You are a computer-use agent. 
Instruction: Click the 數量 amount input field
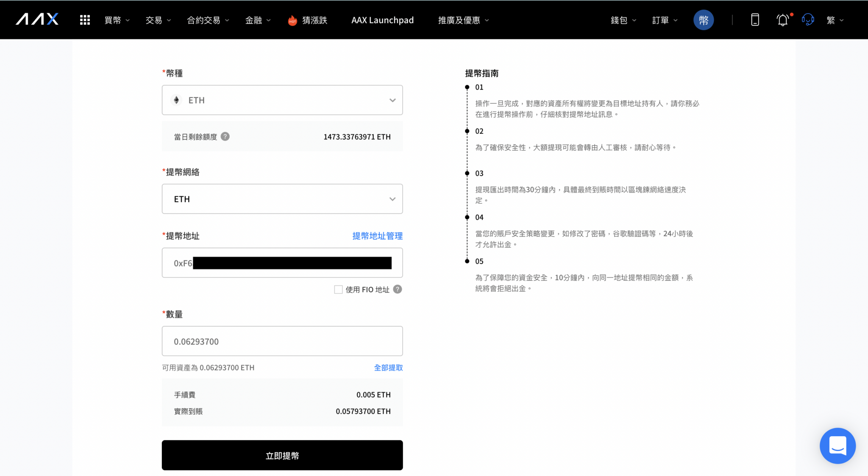pyautogui.click(x=282, y=341)
